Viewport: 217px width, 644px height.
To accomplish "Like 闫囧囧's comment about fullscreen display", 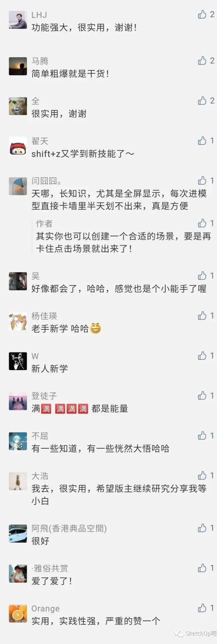I will [x=202, y=180].
